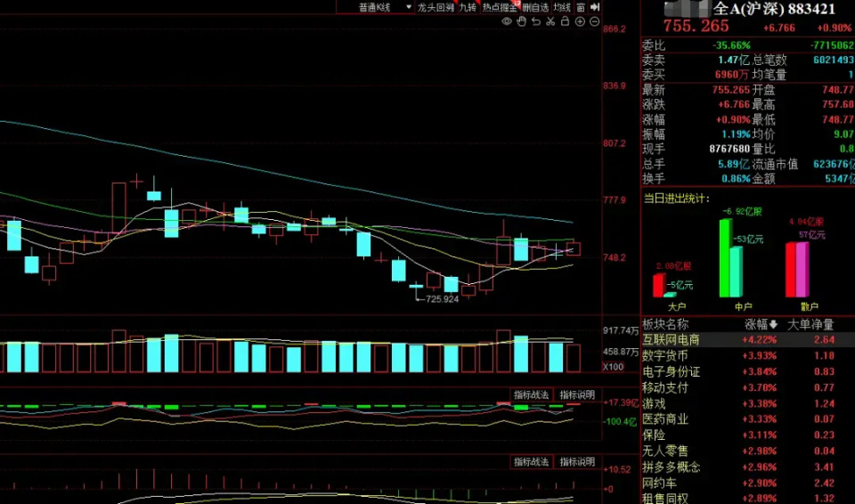
Task: Select the 网约车 sector row
Action: tap(748, 484)
